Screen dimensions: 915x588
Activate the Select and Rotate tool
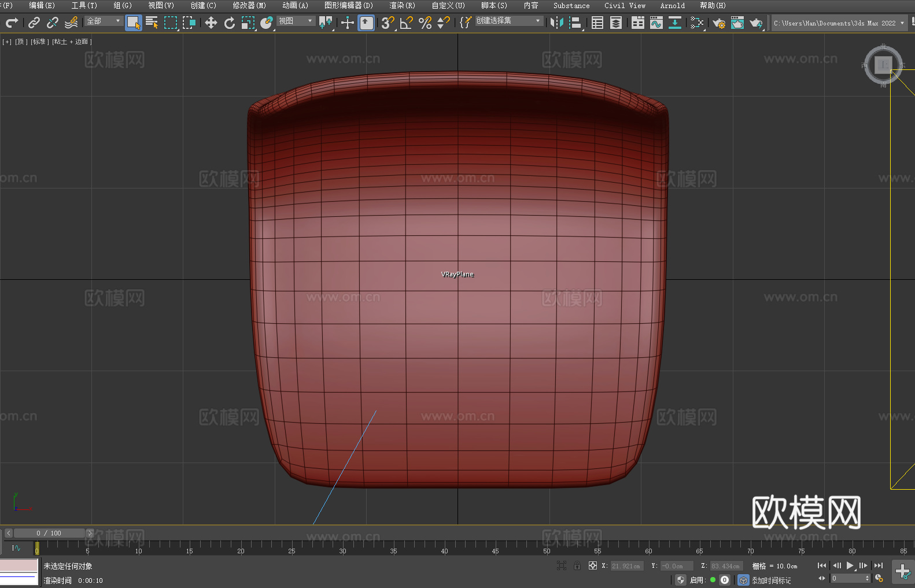tap(230, 23)
